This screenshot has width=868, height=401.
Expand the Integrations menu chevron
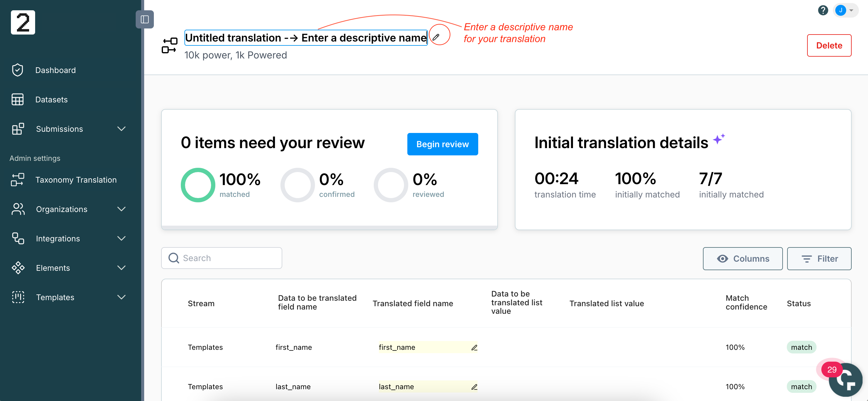click(x=121, y=238)
